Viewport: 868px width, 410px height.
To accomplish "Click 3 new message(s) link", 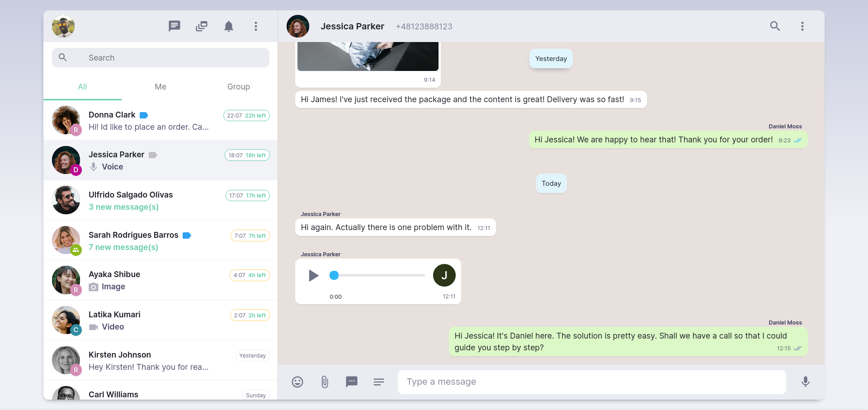I will [123, 207].
